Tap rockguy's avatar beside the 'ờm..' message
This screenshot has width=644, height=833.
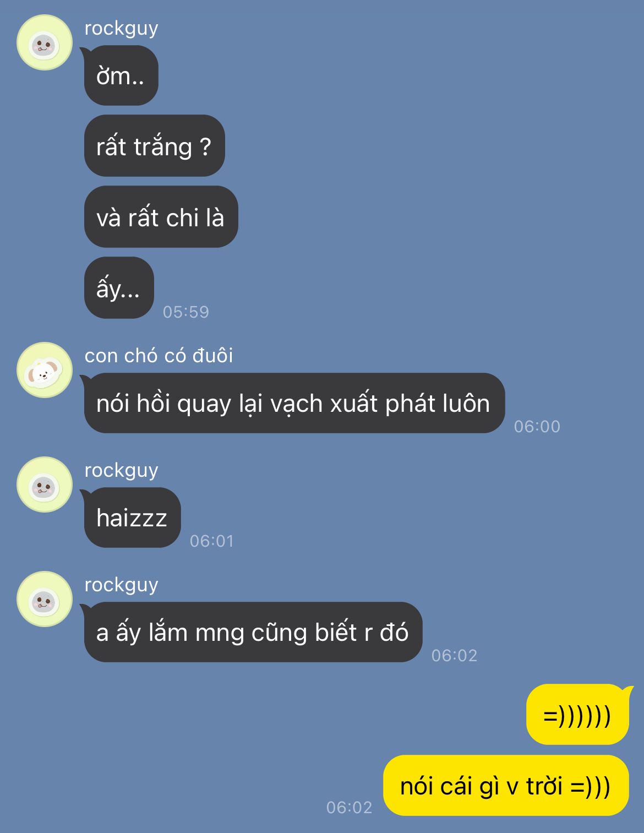pos(45,42)
